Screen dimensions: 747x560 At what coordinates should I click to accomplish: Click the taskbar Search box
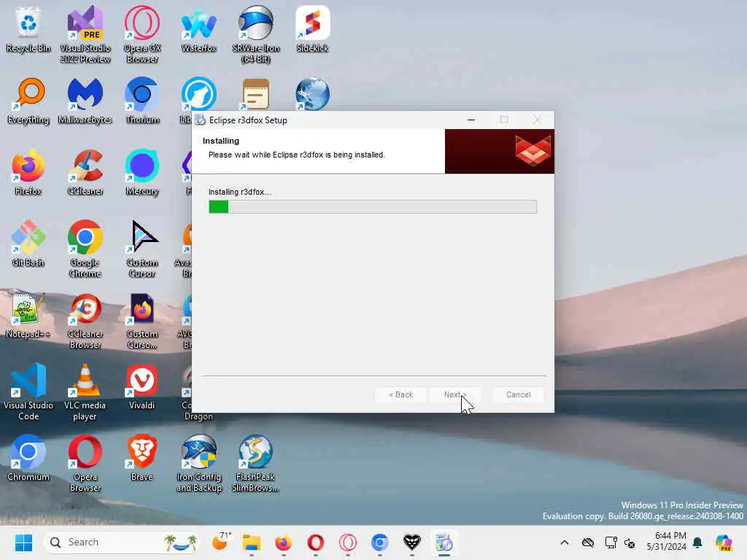click(121, 542)
